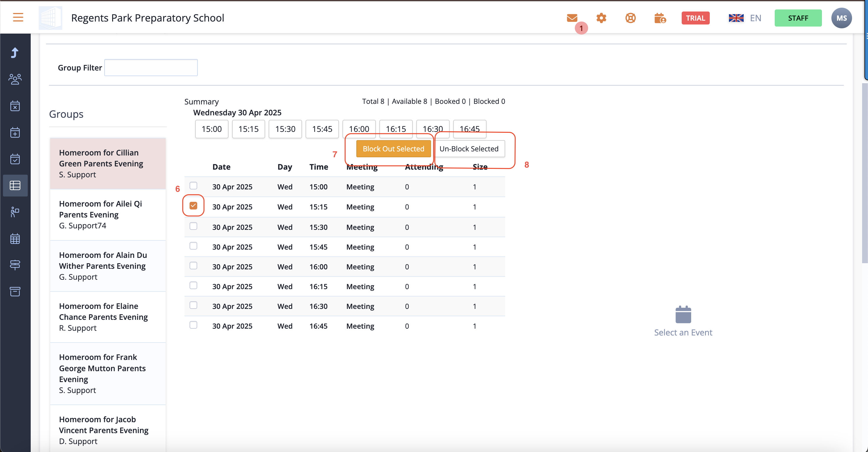The height and width of the screenshot is (452, 868).
Task: Open the mail messages icon
Action: (x=572, y=18)
